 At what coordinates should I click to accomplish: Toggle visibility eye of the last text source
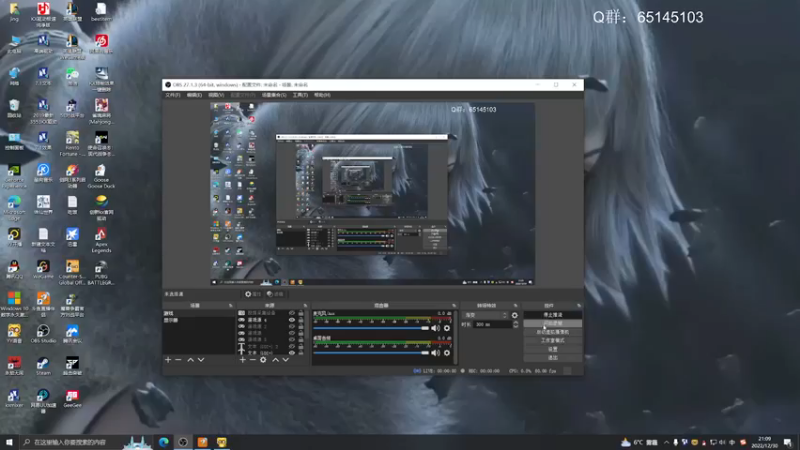(292, 353)
